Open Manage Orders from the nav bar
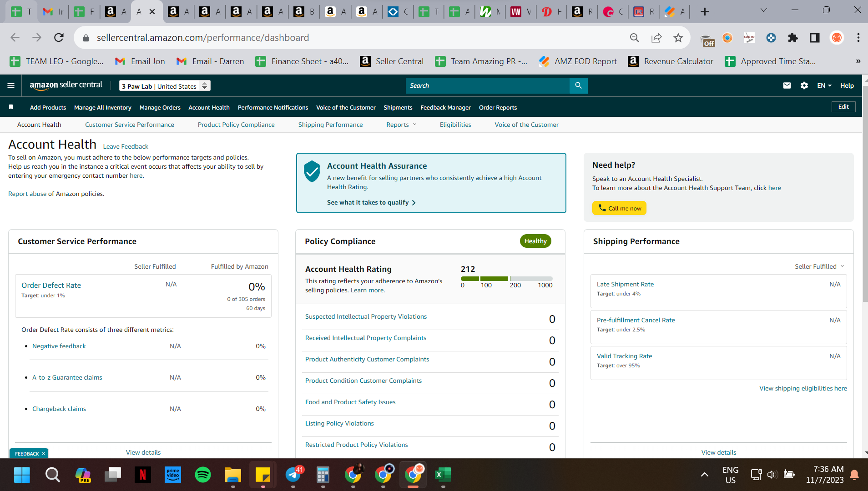This screenshot has width=868, height=491. [x=160, y=107]
